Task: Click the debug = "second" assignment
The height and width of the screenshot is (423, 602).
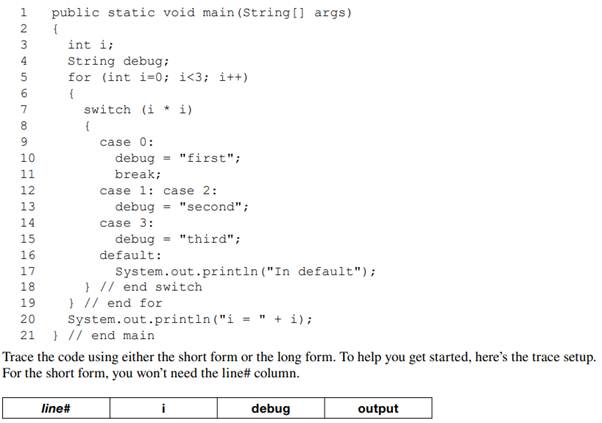Action: click(182, 206)
